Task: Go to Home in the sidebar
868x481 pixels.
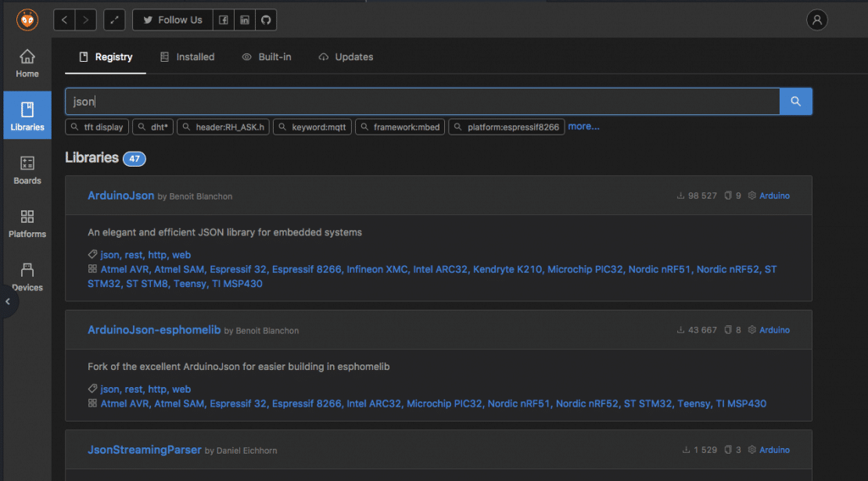Action: [x=27, y=63]
